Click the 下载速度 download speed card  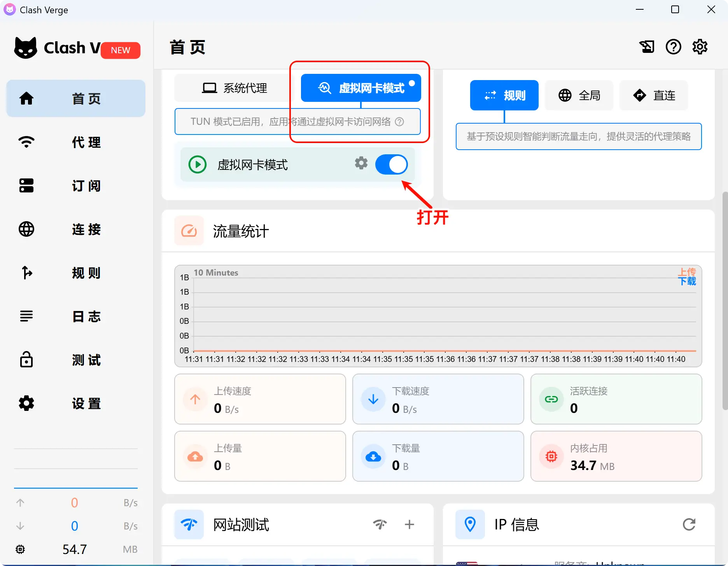coord(438,399)
